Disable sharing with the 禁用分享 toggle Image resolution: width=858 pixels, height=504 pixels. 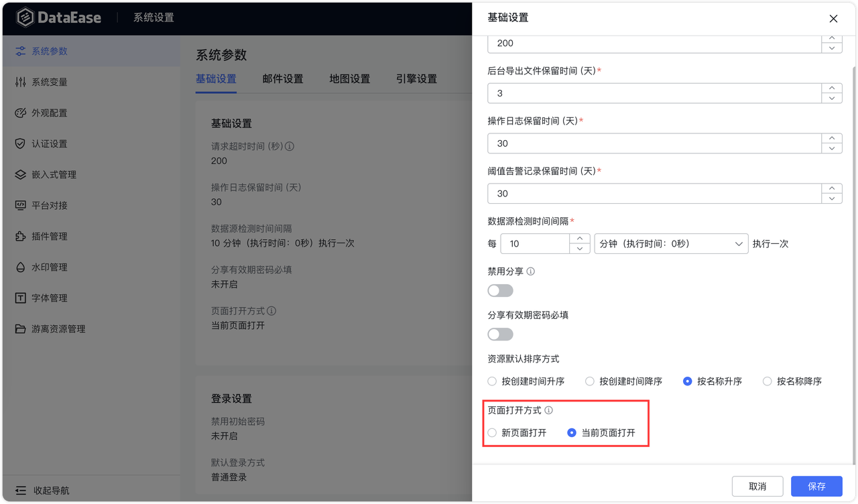pyautogui.click(x=500, y=290)
